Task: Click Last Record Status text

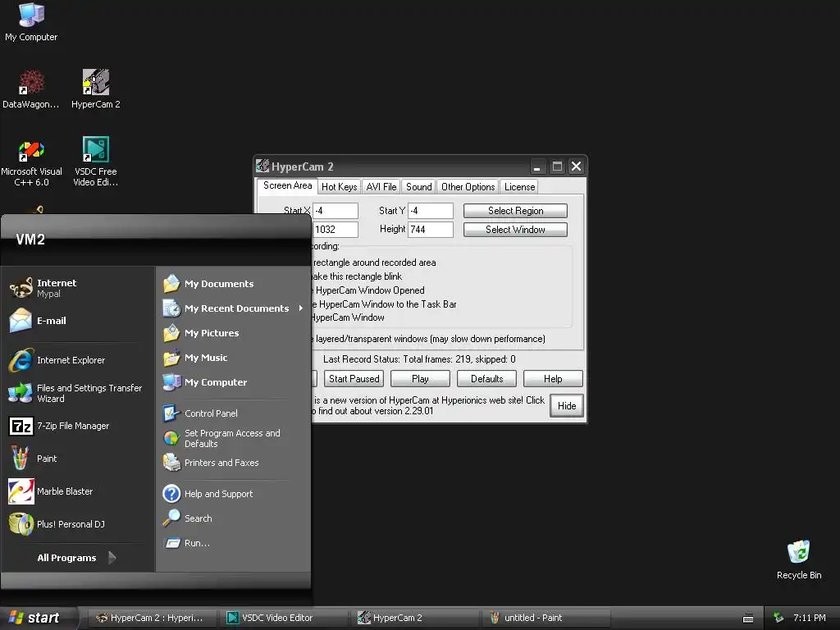Action: [x=419, y=359]
